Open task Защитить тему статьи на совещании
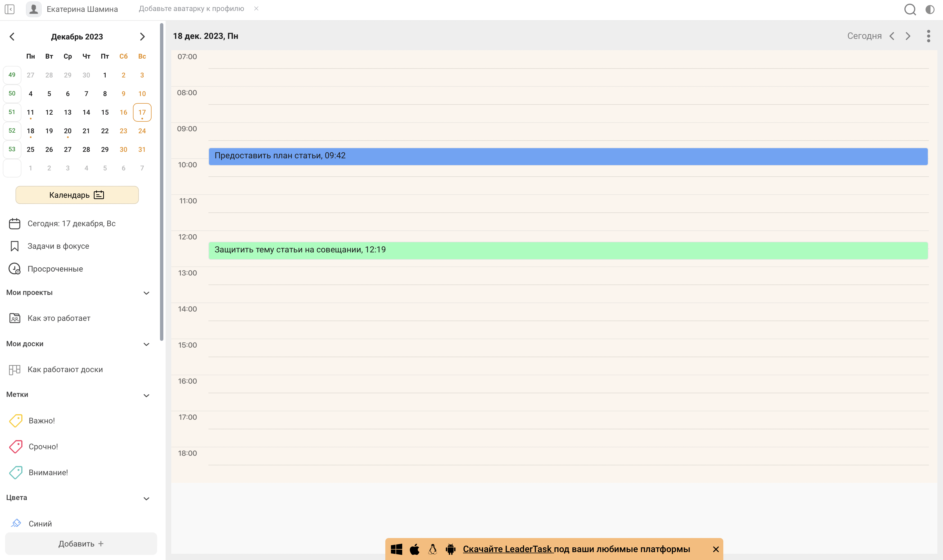This screenshot has height=560, width=943. click(x=568, y=251)
